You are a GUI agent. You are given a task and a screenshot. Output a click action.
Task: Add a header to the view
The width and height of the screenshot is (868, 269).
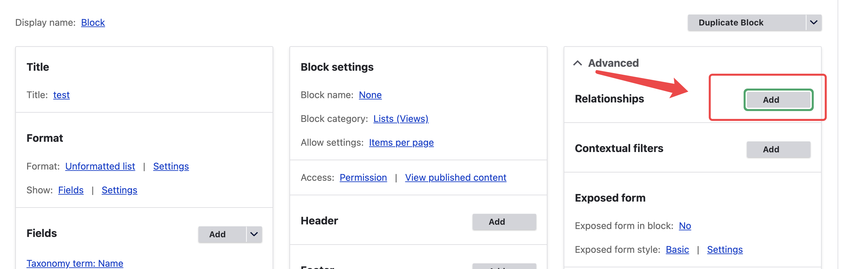[x=504, y=221]
